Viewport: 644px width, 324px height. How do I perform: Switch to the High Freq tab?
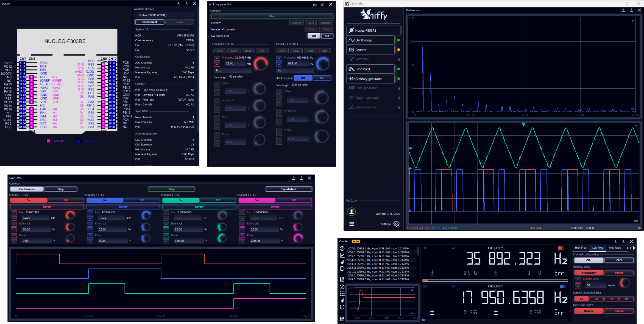click(x=580, y=248)
